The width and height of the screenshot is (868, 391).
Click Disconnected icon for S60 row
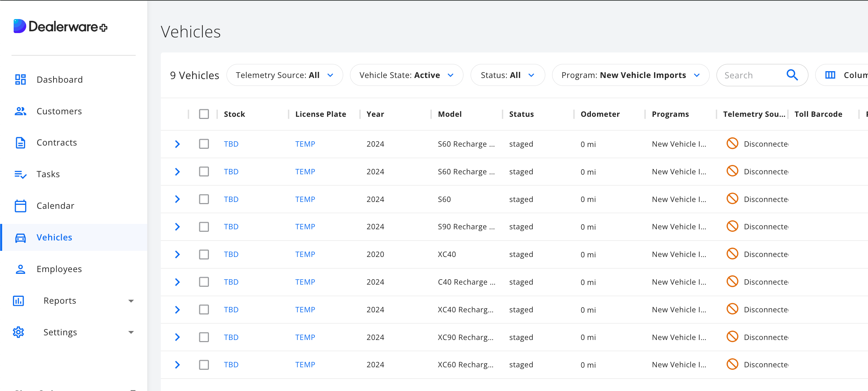click(732, 198)
